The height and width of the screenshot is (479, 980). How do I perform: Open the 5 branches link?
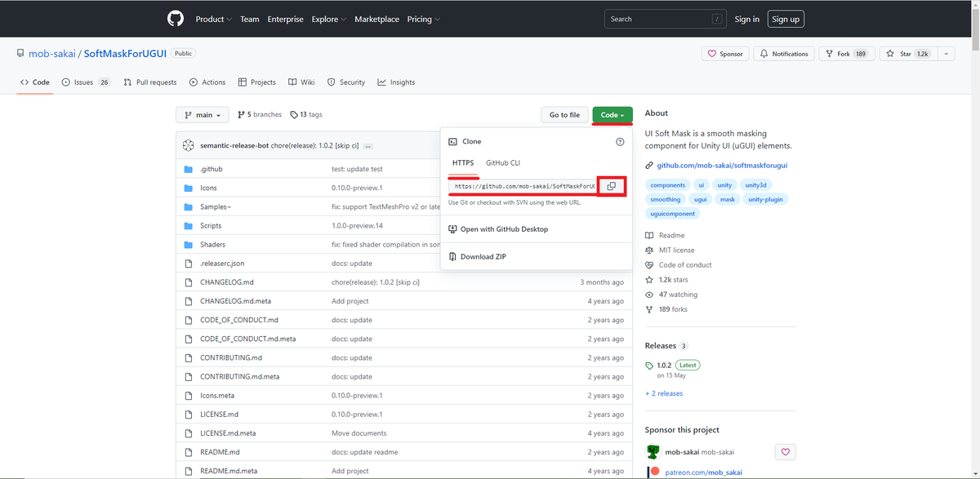[260, 115]
